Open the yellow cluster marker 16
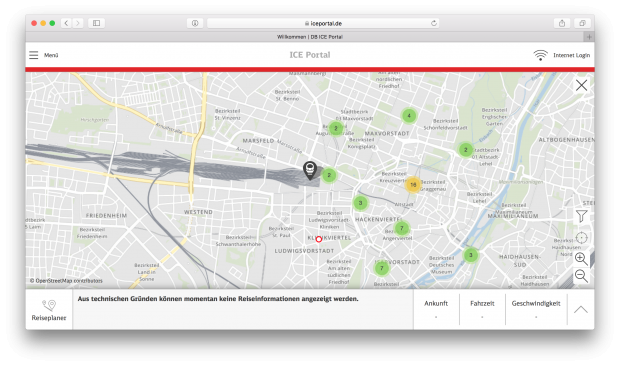 tap(413, 185)
